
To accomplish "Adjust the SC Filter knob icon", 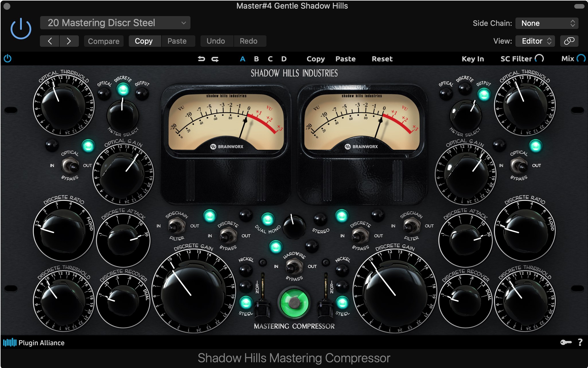I will [x=539, y=58].
